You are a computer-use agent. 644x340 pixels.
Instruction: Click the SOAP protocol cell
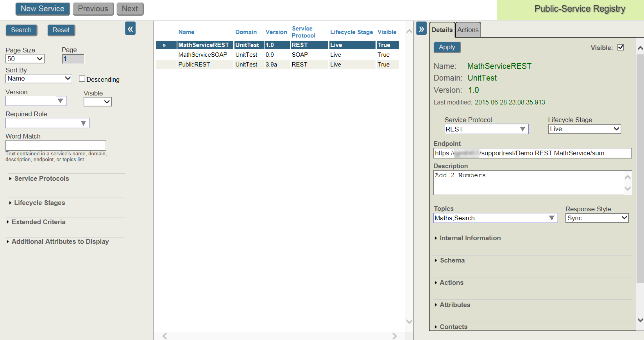(x=309, y=55)
